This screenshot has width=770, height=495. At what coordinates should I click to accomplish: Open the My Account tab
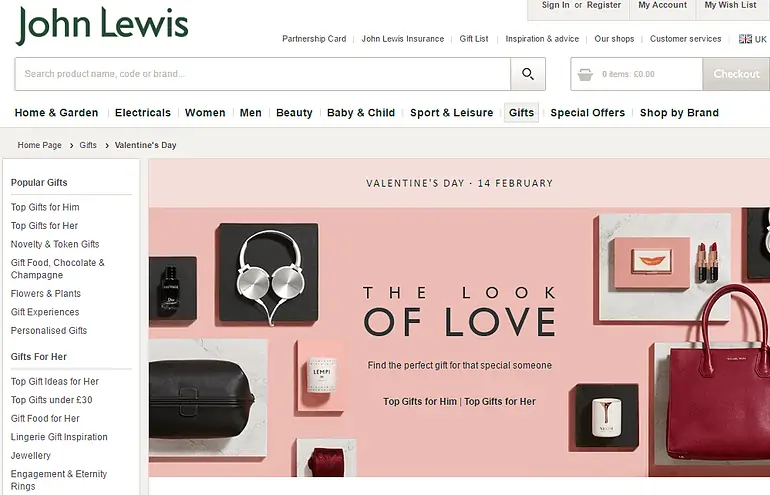click(662, 6)
